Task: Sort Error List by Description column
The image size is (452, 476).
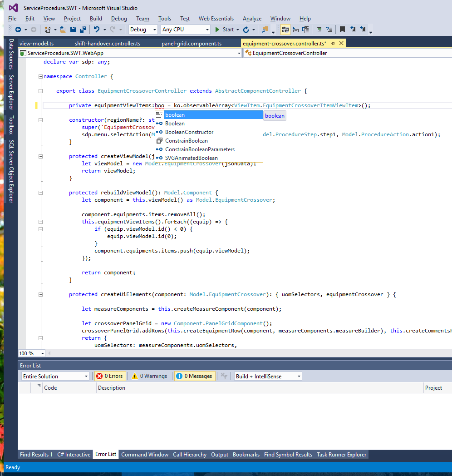Action: [260, 388]
